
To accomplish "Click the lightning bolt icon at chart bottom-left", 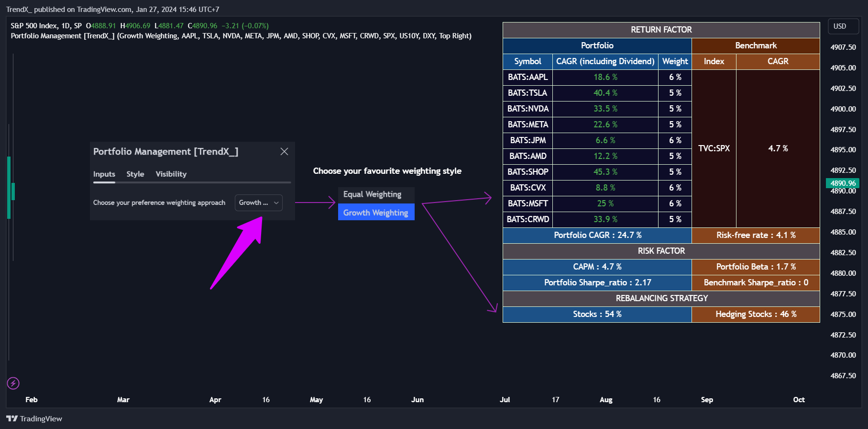I will [x=13, y=383].
